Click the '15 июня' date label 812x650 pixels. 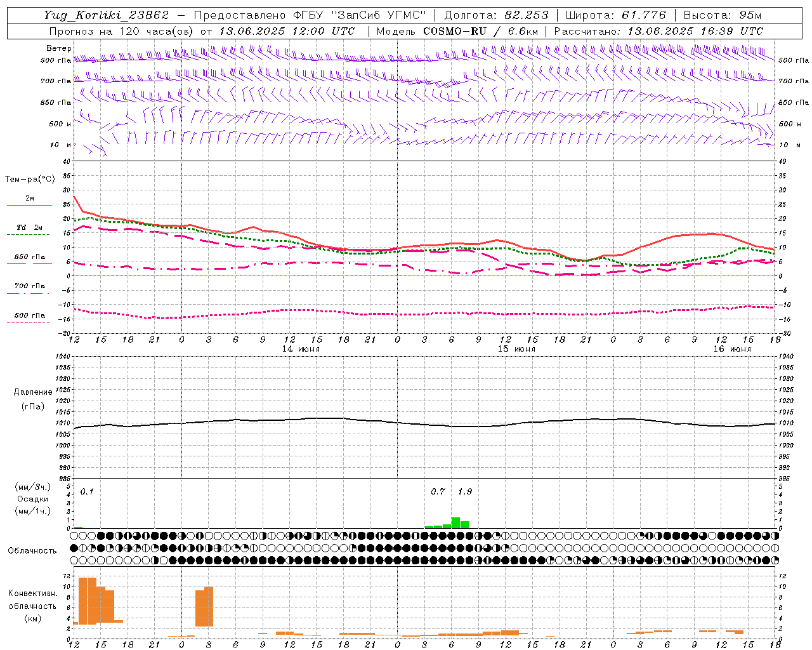click(516, 349)
